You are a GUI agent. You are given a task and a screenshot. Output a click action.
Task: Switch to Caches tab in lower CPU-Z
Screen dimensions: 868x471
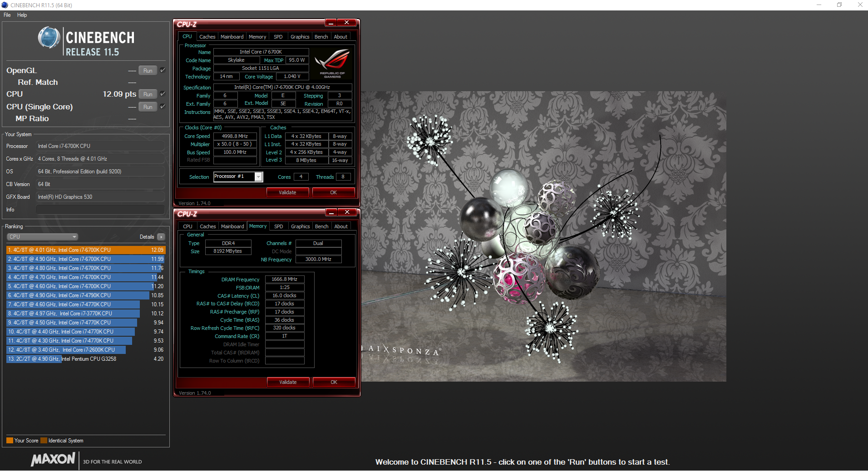208,226
